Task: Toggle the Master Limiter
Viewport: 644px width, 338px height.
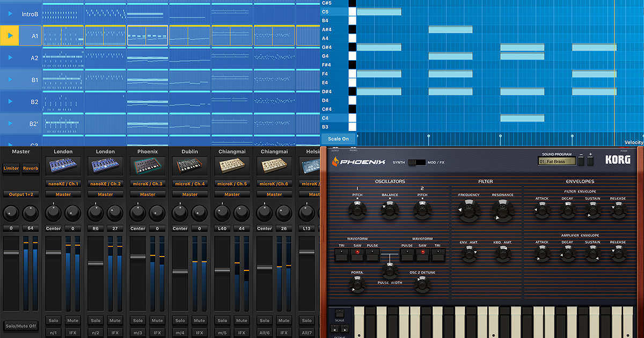Action: (11, 168)
